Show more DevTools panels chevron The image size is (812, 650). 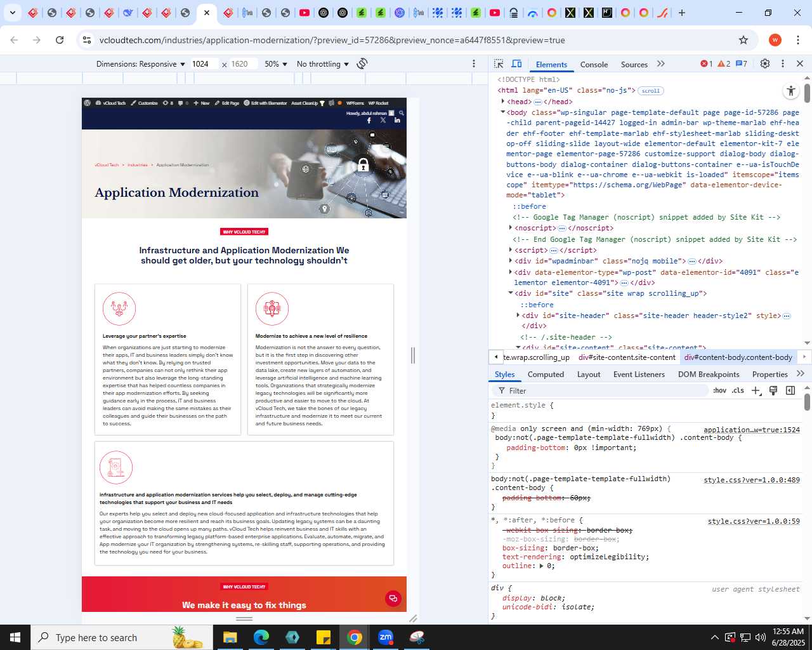tap(661, 63)
